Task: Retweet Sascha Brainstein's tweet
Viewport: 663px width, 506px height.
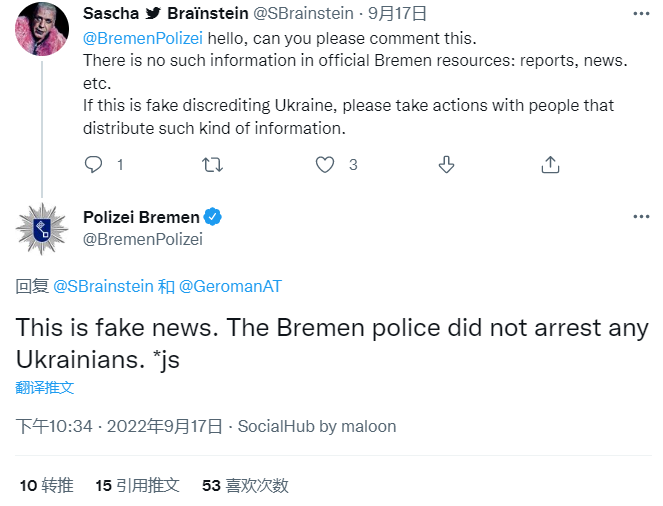Action: coord(213,164)
